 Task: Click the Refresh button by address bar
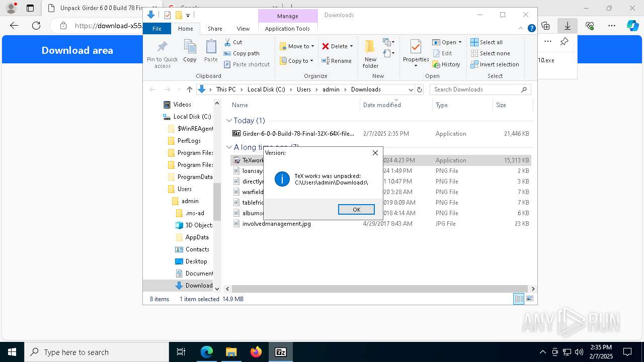(420, 89)
